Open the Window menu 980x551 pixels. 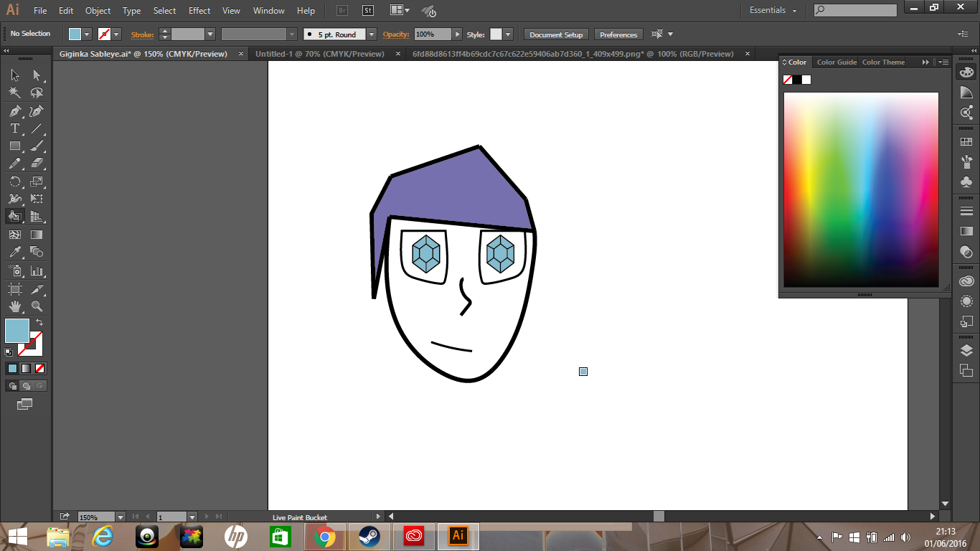pos(269,11)
